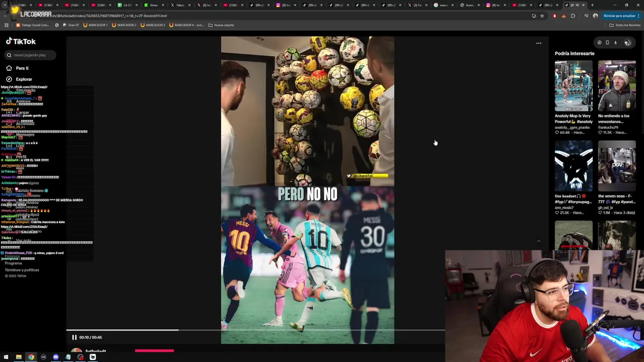Open Chrome extensions puzzle icon
The height and width of the screenshot is (362, 644).
click(x=573, y=16)
